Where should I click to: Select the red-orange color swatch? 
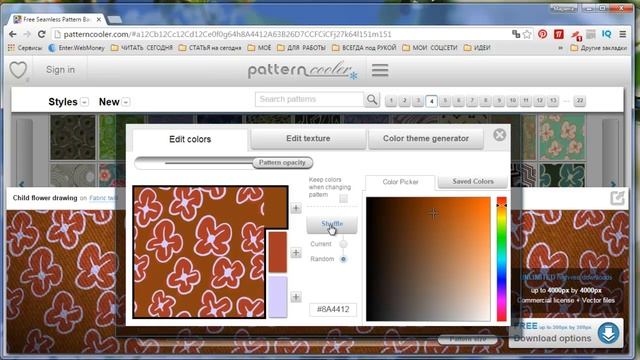[x=278, y=253]
